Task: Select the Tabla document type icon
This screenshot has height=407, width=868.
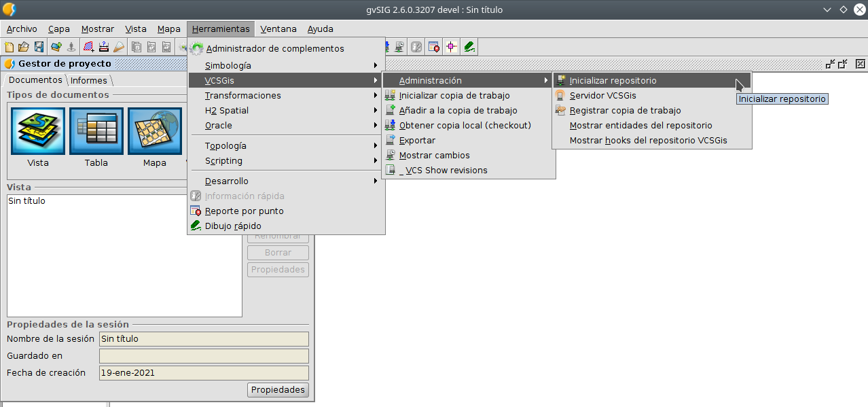Action: click(x=96, y=131)
